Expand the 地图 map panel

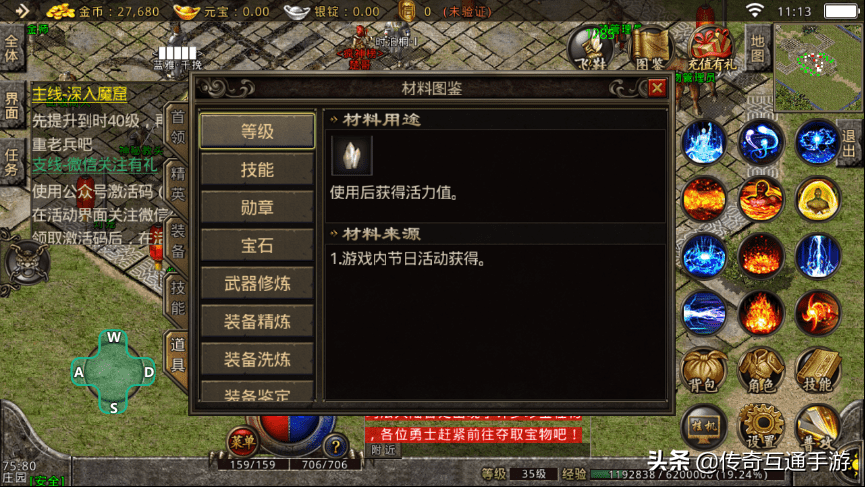(757, 48)
